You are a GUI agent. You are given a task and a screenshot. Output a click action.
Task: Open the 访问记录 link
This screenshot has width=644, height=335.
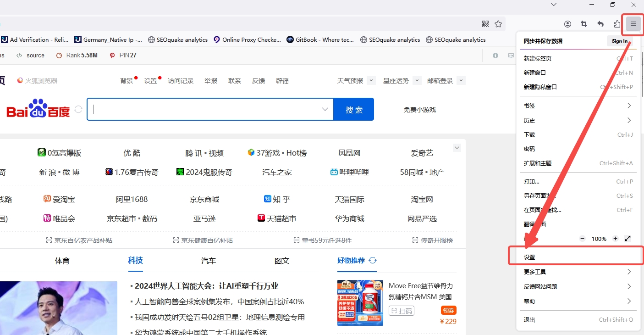click(181, 81)
